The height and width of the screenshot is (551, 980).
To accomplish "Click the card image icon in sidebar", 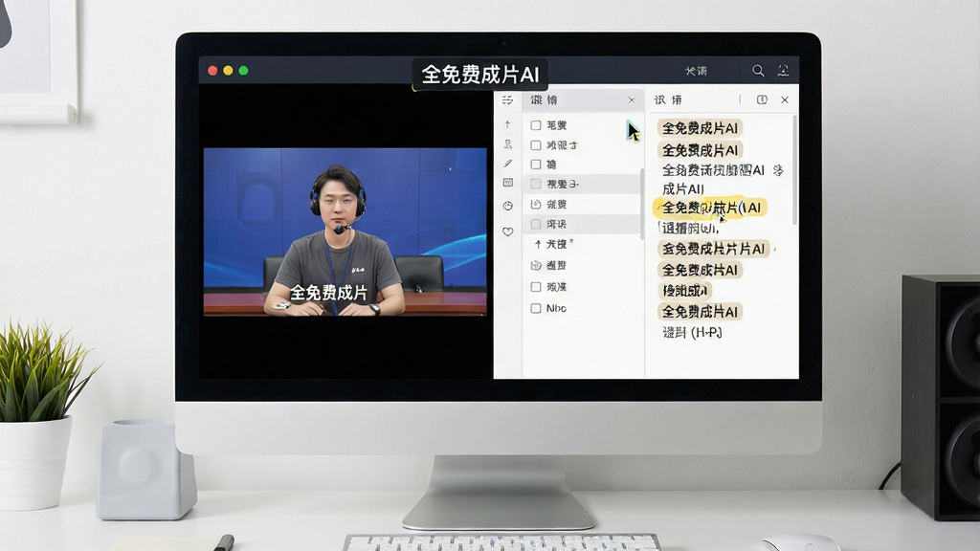I will coord(507,183).
